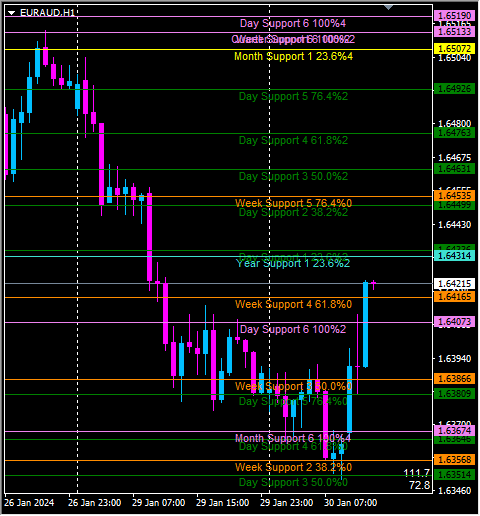The width and height of the screenshot is (480, 516).
Task: Select the Day Support 3 50.0%2 label
Action: tap(293, 176)
